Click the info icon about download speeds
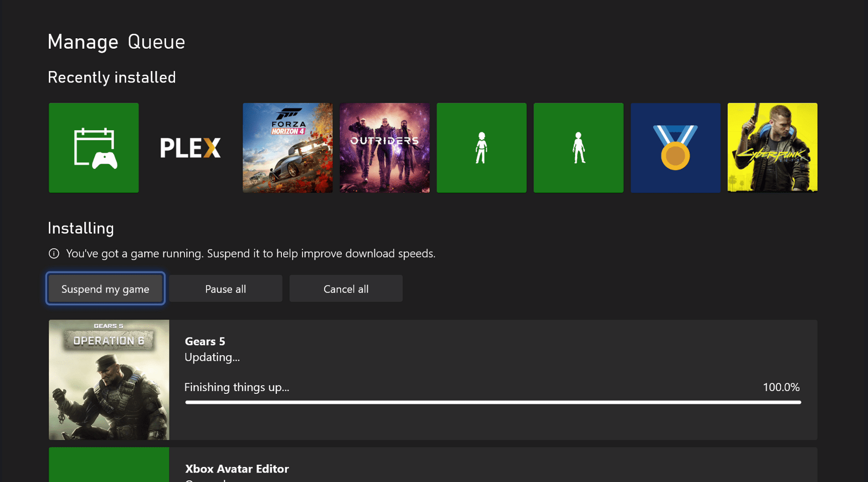The image size is (868, 482). click(x=53, y=253)
